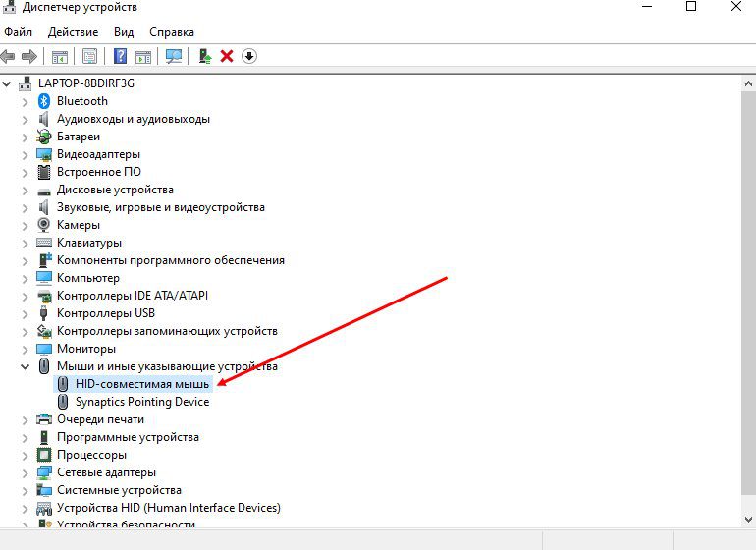Click the Видеоадаптеры display adapter icon
The width and height of the screenshot is (756, 550).
pos(44,154)
